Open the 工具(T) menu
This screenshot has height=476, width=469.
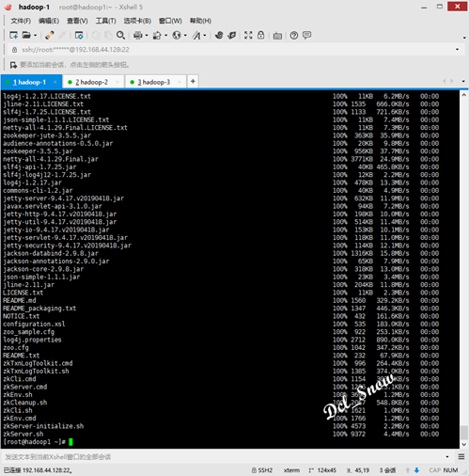[x=105, y=21]
